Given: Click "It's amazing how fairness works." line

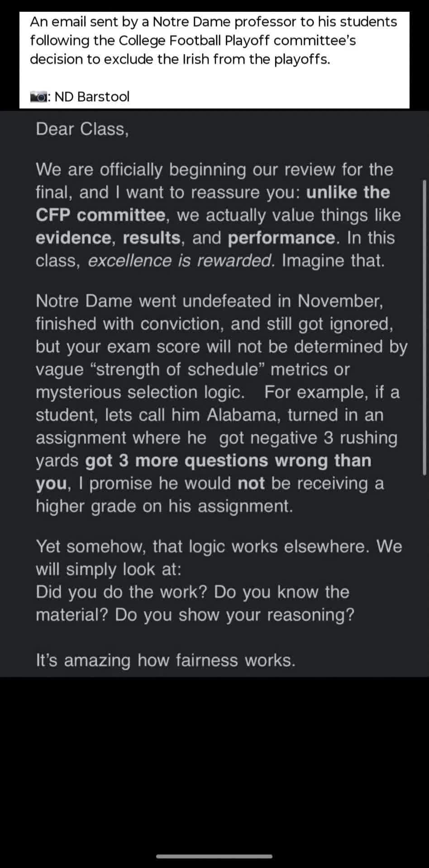Looking at the screenshot, I should point(166,660).
